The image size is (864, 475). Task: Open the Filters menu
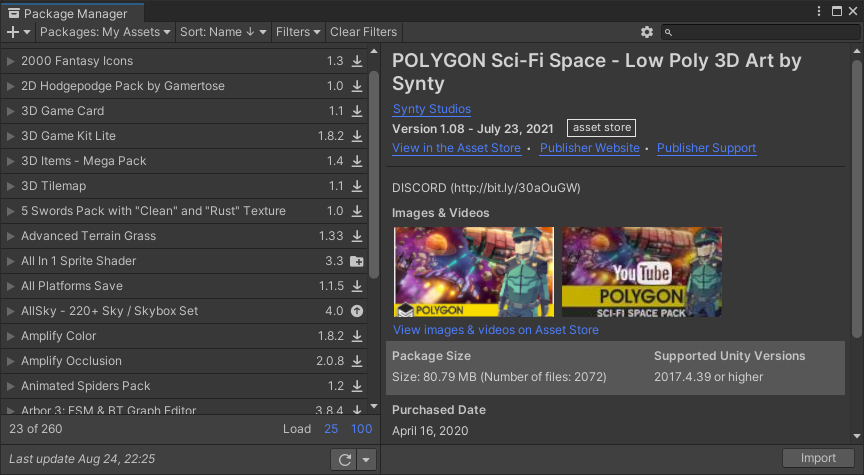tap(298, 32)
